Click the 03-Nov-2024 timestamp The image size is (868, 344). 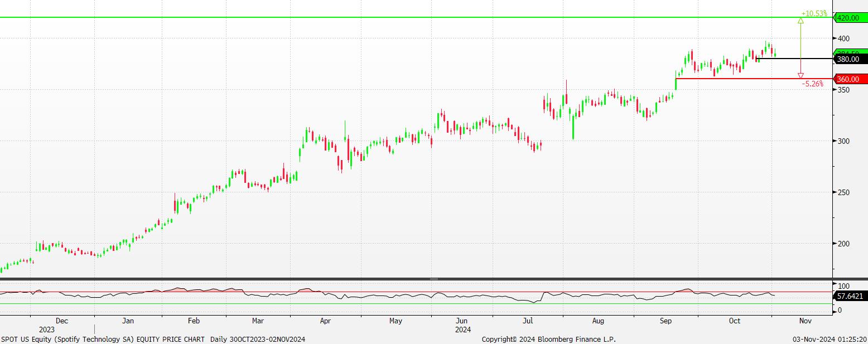coord(830,339)
